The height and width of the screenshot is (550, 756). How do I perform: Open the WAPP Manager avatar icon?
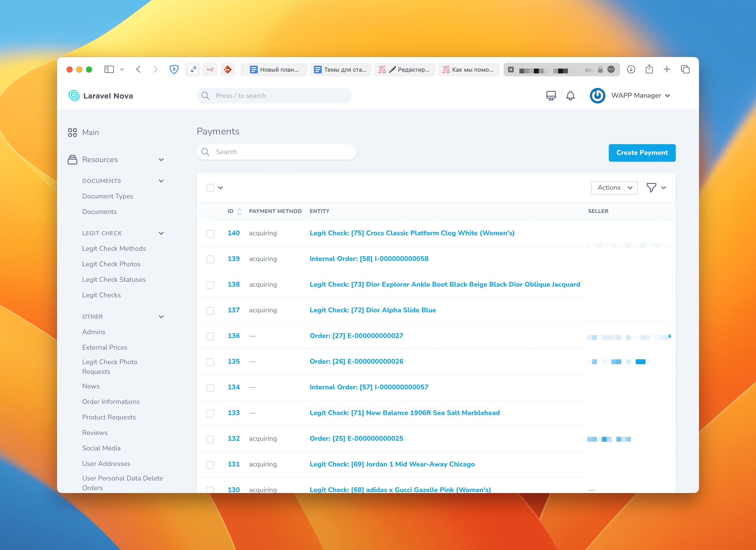point(598,96)
